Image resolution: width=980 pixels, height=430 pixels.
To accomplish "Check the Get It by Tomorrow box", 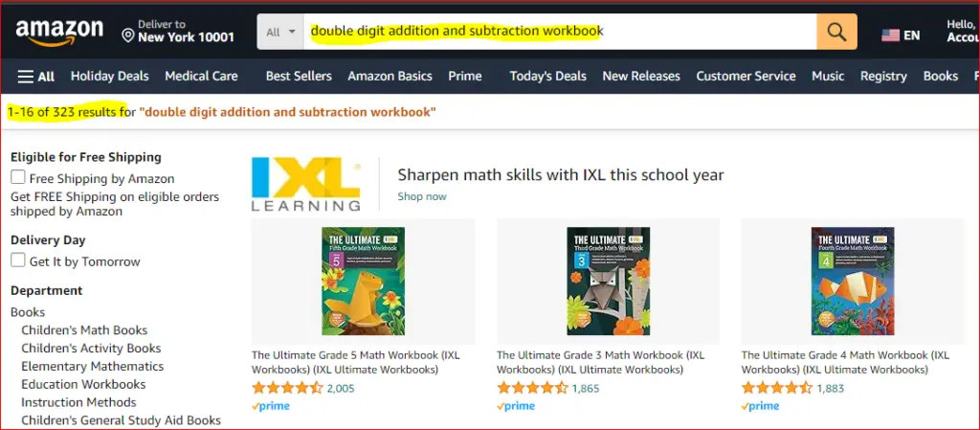I will click(18, 260).
